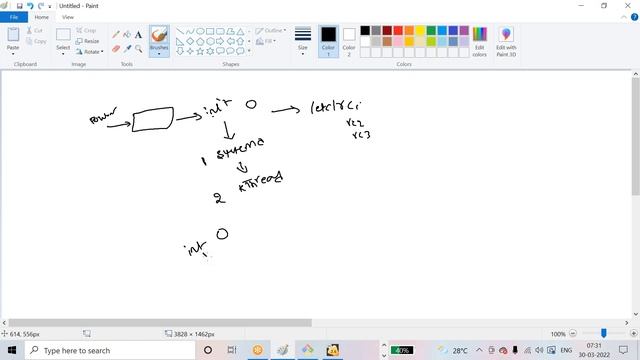Choose the Oval shape
Screen dimensions: 640x360
pyautogui.click(x=200, y=31)
